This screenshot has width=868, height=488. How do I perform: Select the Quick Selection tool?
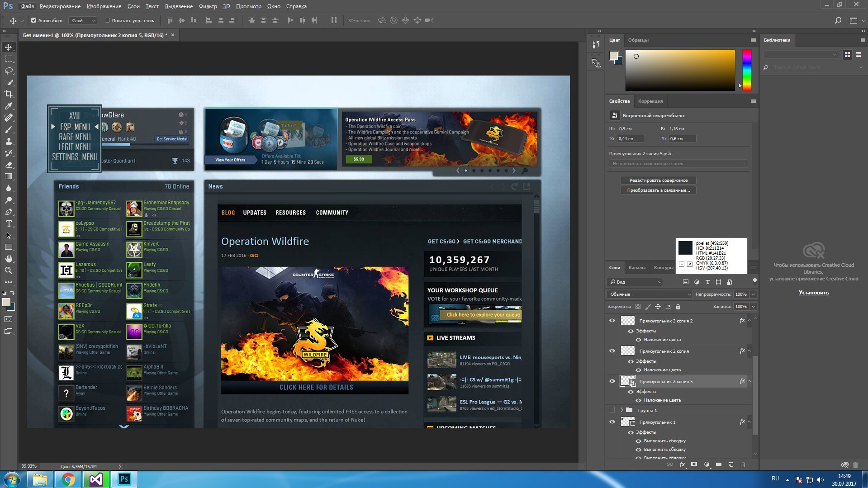click(9, 82)
